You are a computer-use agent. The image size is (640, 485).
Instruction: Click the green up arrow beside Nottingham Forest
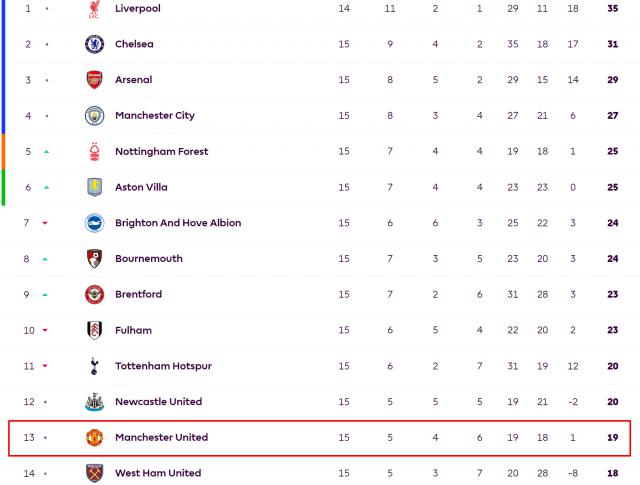click(46, 152)
